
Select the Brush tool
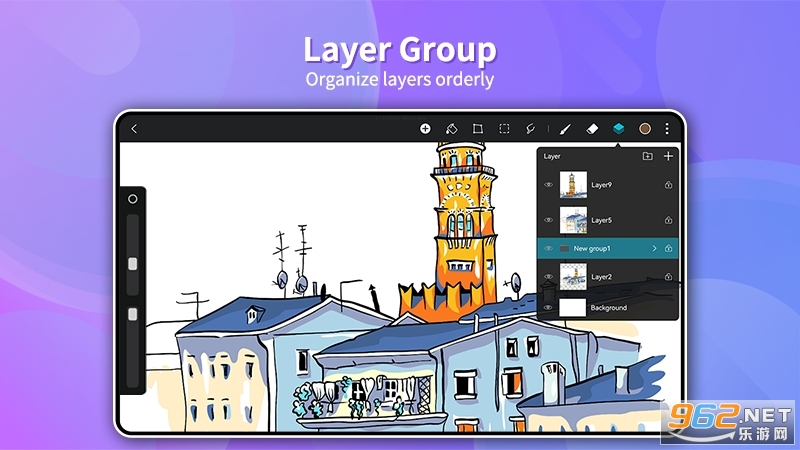pos(565,129)
